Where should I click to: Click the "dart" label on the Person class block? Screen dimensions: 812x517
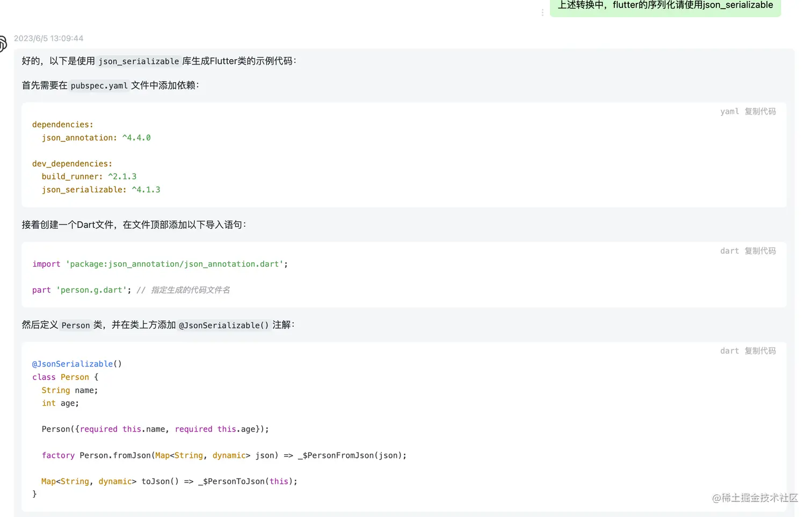(x=729, y=350)
